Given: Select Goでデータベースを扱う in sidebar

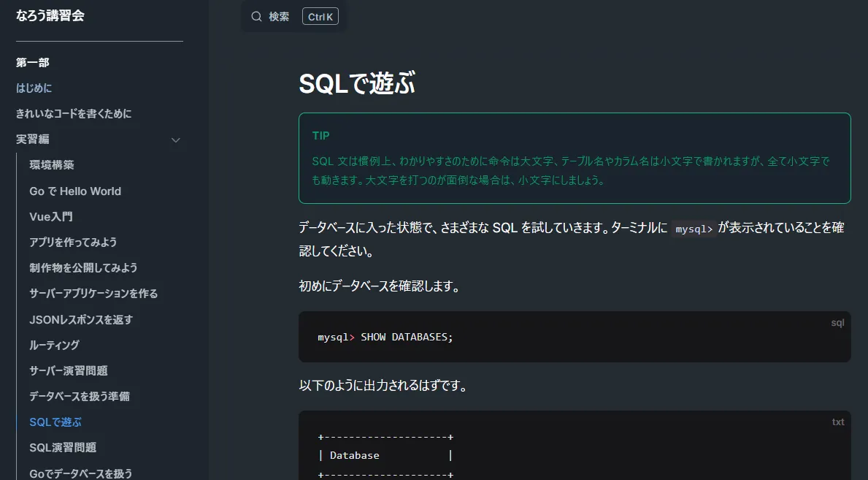Looking at the screenshot, I should point(80,473).
